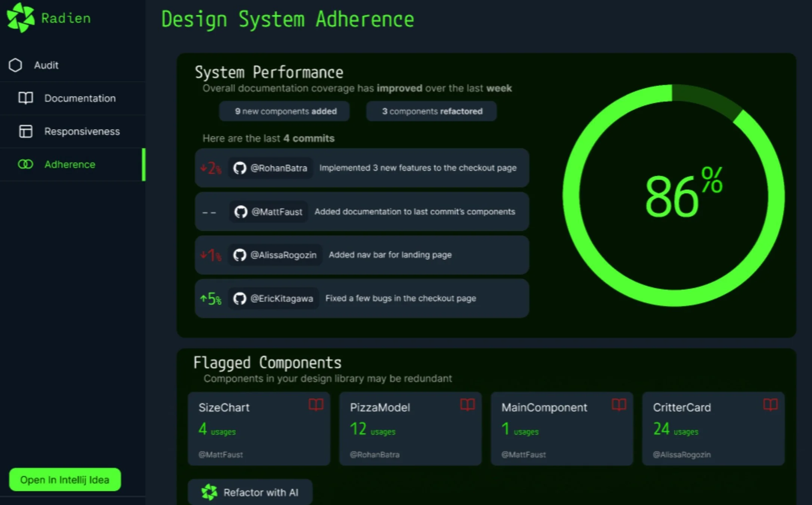Click the book icon on PizzaModel card

(x=467, y=405)
